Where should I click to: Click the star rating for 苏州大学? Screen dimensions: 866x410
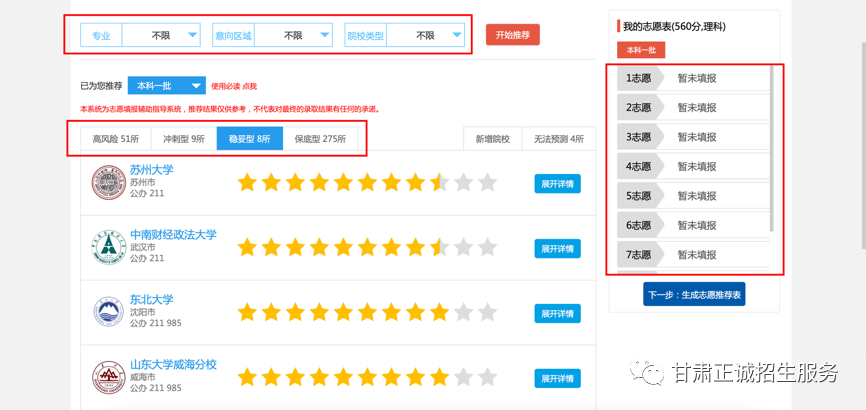[366, 183]
